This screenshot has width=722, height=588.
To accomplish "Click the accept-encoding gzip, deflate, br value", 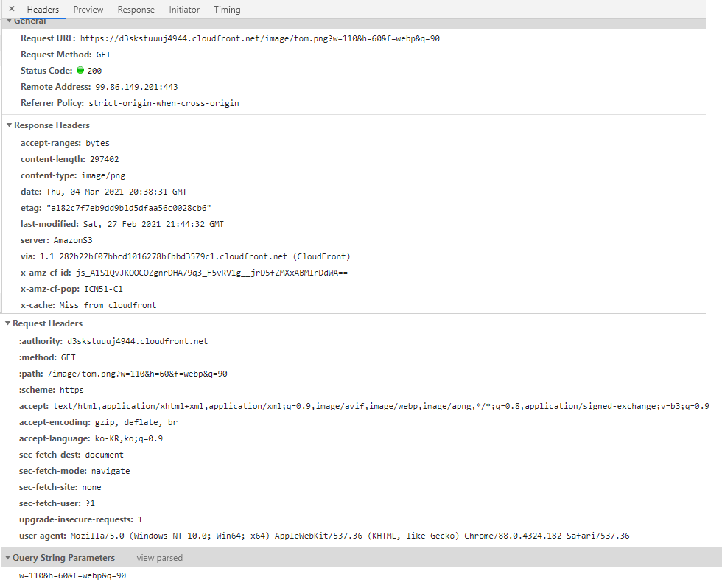I will [136, 422].
